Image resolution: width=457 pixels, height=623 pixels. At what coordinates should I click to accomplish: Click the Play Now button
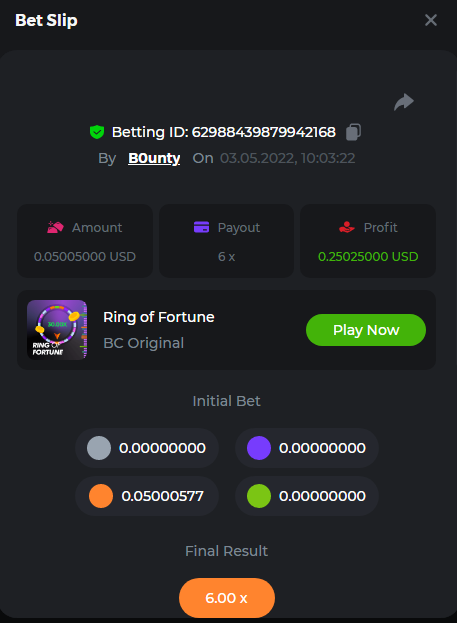tap(366, 330)
